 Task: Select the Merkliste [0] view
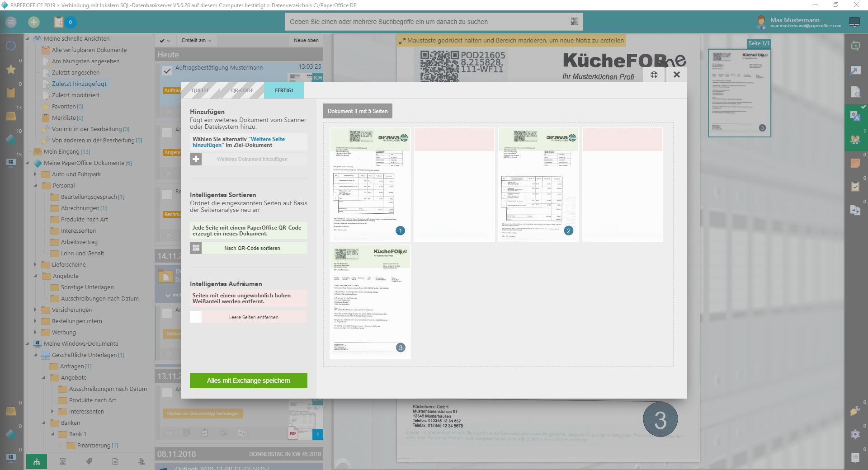[x=67, y=117]
